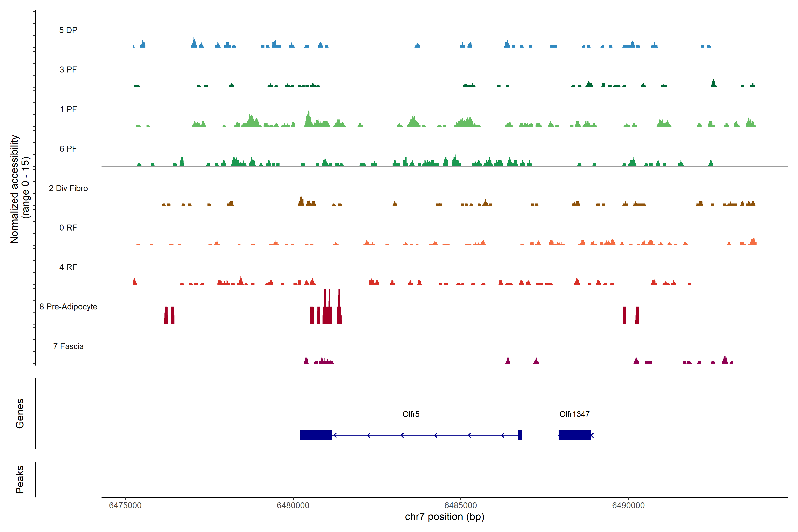Click the 6 PF track label

pyautogui.click(x=68, y=149)
